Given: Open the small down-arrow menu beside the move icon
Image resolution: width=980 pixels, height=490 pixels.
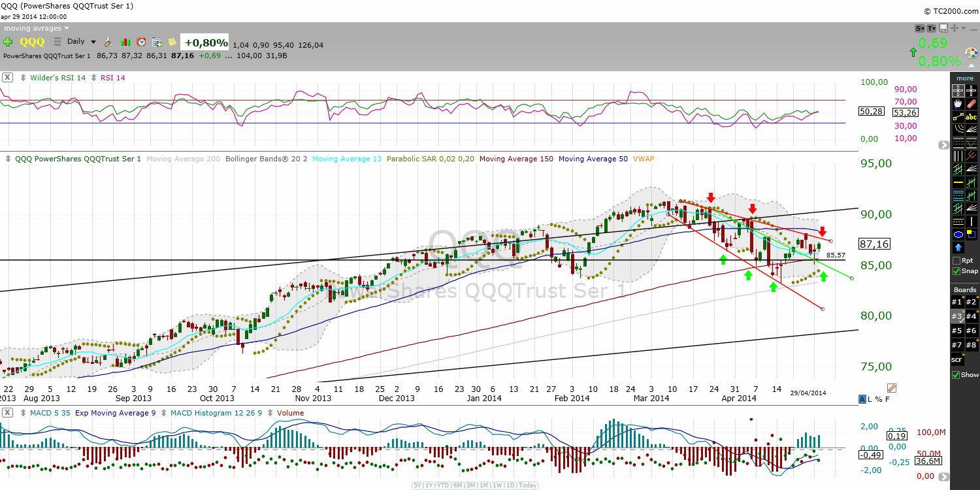Looking at the screenshot, I should (963, 28).
